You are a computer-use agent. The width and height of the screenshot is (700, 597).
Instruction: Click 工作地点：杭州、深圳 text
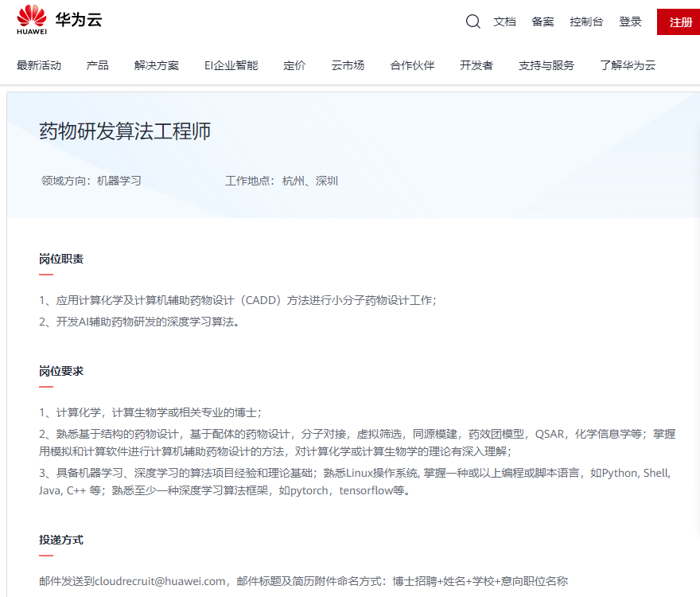click(x=282, y=181)
